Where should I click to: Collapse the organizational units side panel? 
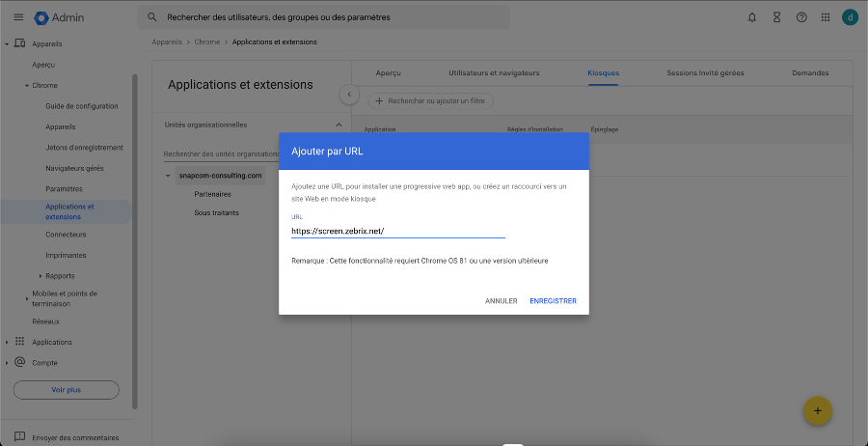(350, 95)
